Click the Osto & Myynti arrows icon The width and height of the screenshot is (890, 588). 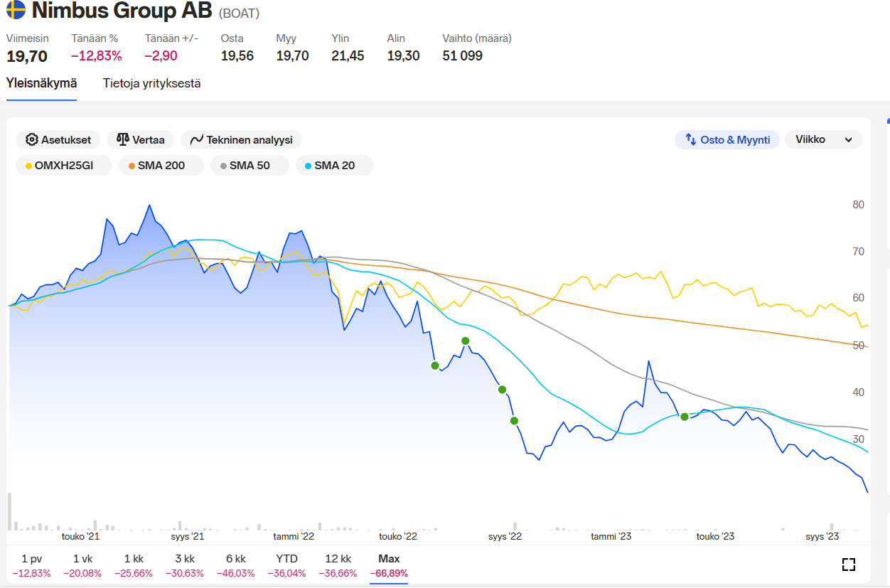[x=690, y=140]
